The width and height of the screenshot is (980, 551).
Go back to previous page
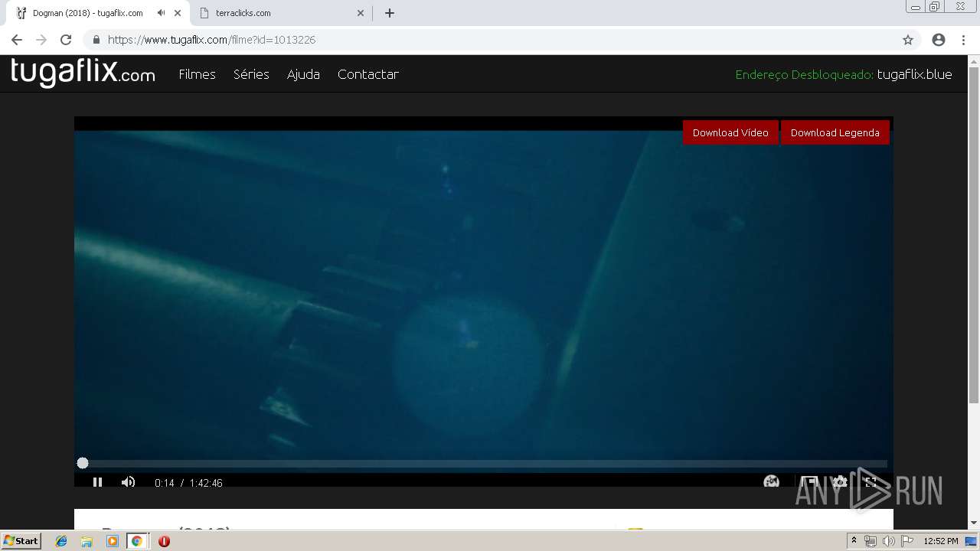click(17, 40)
